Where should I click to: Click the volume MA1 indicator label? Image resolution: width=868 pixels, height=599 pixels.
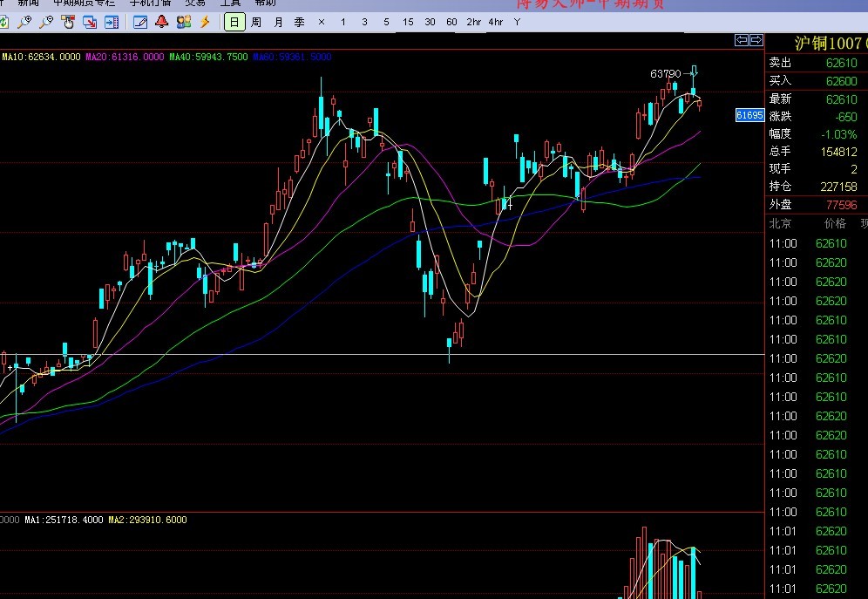pos(64,520)
